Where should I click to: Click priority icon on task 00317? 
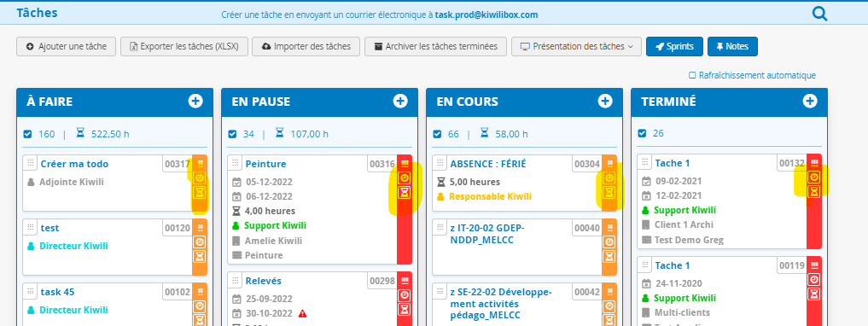pyautogui.click(x=200, y=164)
